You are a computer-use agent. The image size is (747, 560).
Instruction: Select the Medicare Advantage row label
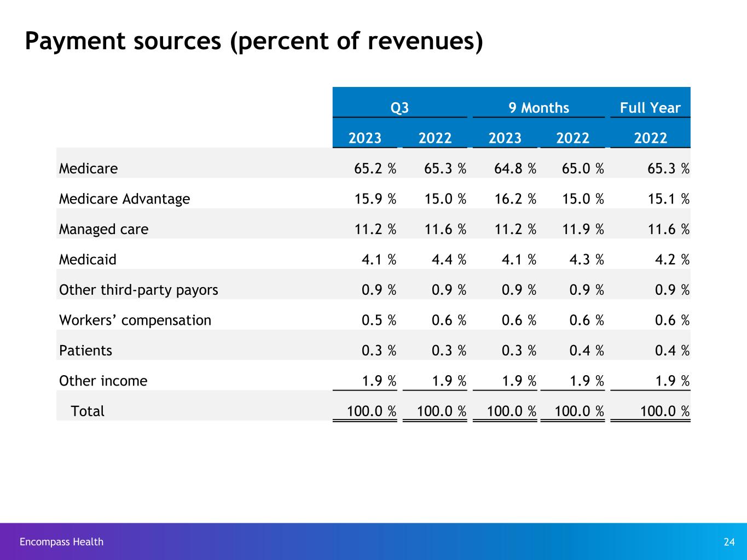click(x=124, y=199)
